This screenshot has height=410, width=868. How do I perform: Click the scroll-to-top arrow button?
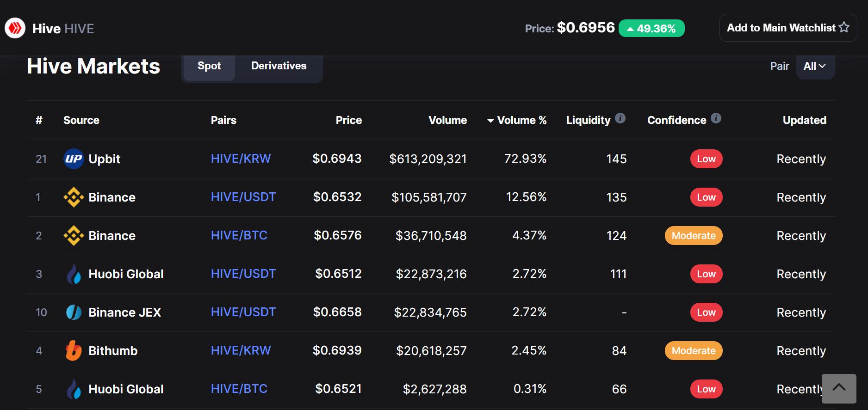coord(839,389)
